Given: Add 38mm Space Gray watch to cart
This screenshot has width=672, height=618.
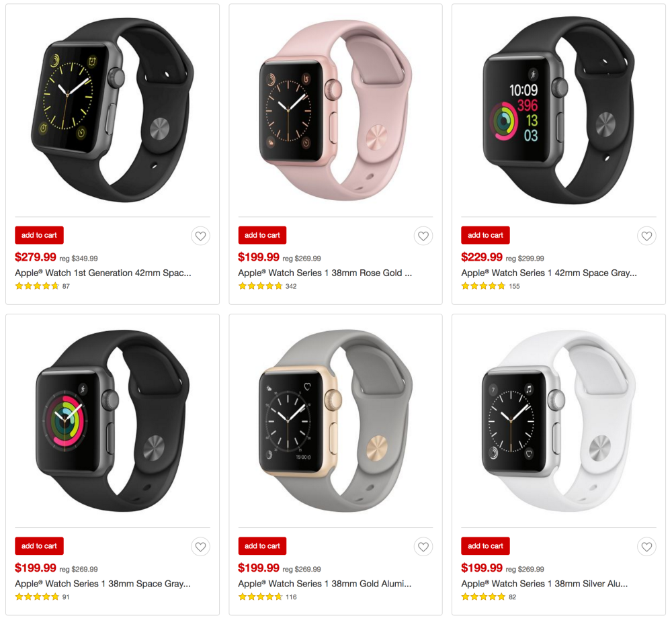Looking at the screenshot, I should pos(39,546).
